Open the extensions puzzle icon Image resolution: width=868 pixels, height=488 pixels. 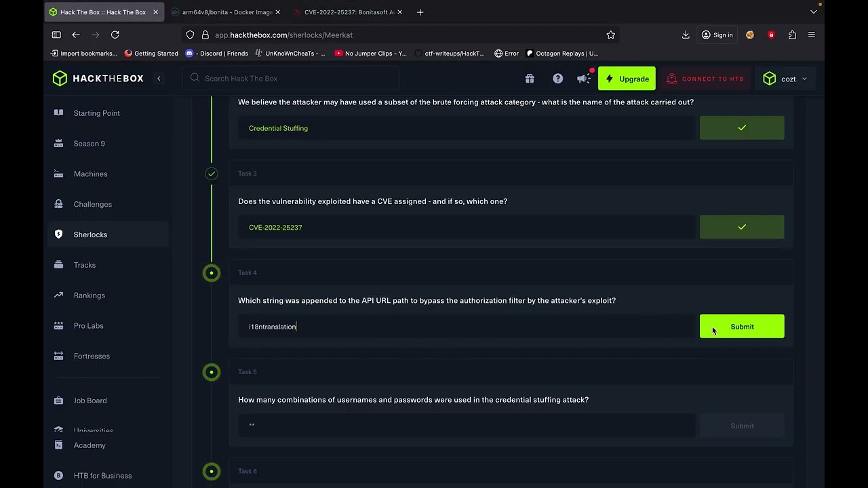coord(792,35)
